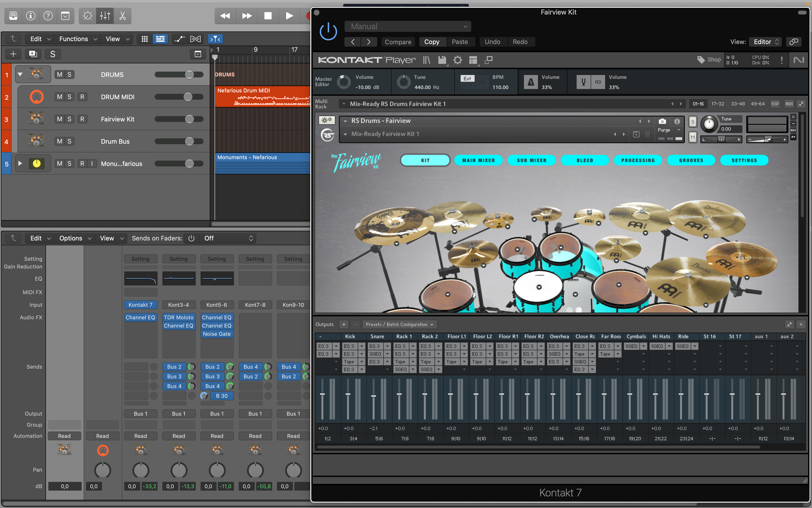Open the Kontakt Shop

[709, 60]
